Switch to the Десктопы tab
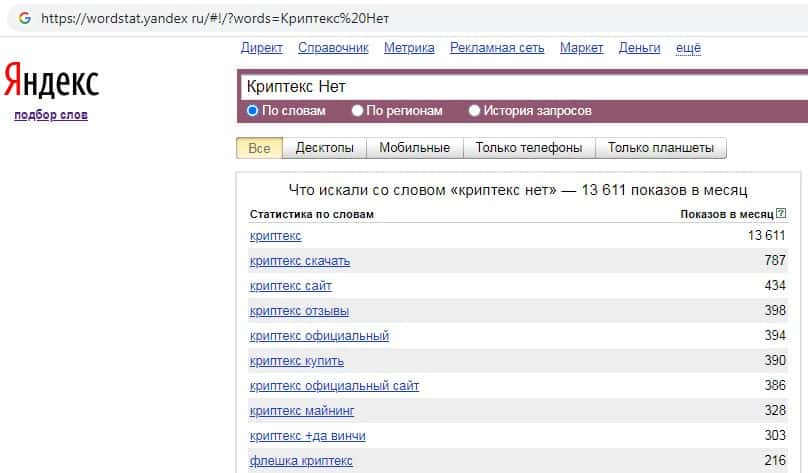808x473 pixels. pyautogui.click(x=325, y=148)
